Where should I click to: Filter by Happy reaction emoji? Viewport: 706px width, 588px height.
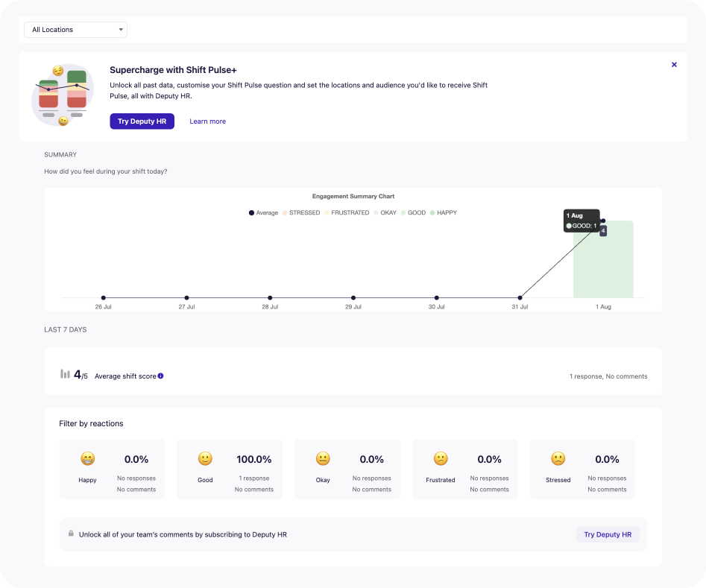[x=87, y=459]
